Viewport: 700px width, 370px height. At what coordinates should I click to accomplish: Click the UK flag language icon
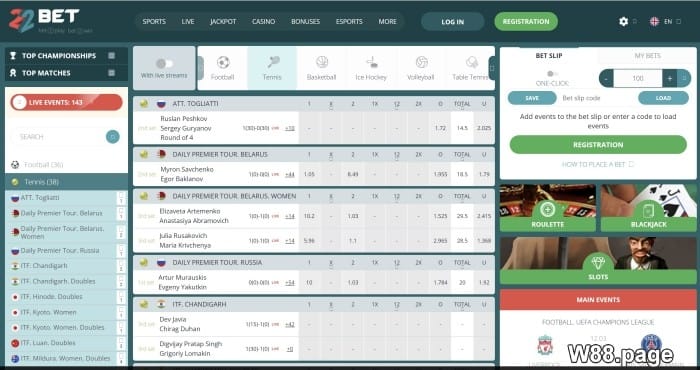[x=654, y=21]
